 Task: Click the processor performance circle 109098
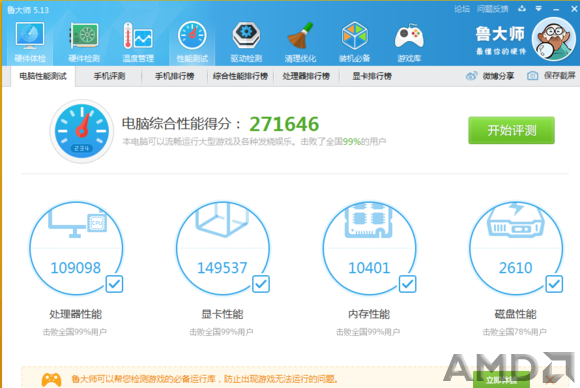coord(76,248)
